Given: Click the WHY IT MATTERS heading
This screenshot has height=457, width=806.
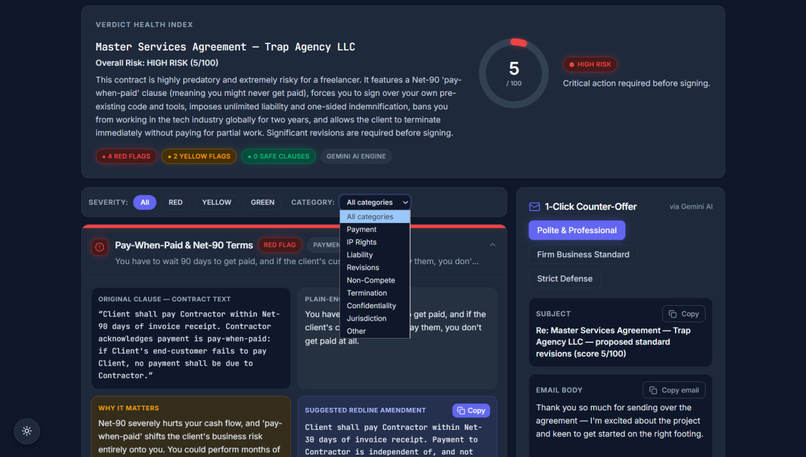Looking at the screenshot, I should point(129,408).
